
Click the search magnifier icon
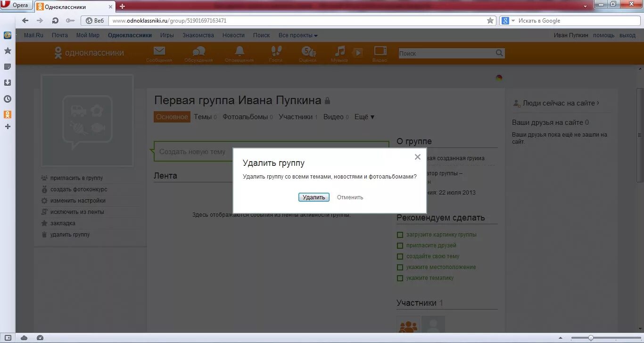(499, 53)
